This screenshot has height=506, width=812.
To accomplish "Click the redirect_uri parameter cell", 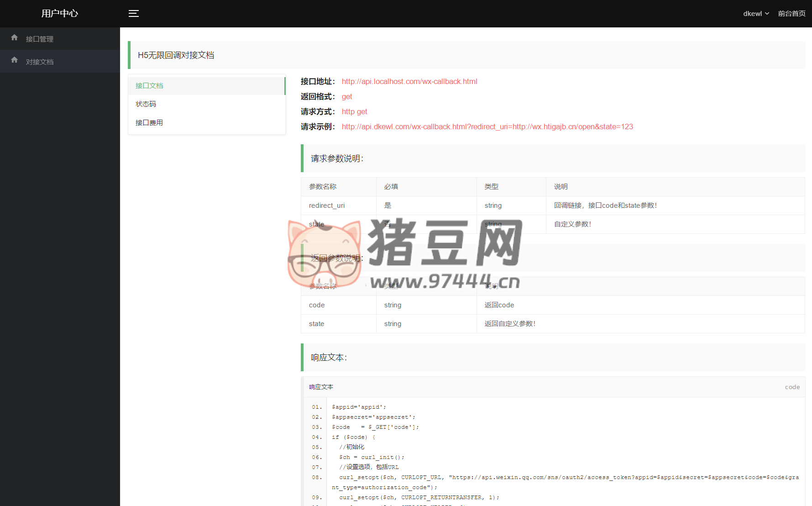I will click(327, 206).
